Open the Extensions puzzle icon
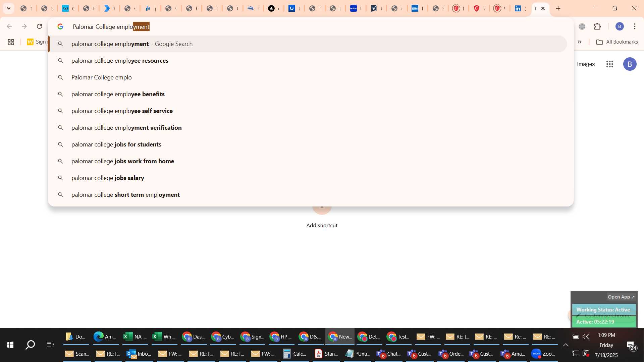 [598, 26]
